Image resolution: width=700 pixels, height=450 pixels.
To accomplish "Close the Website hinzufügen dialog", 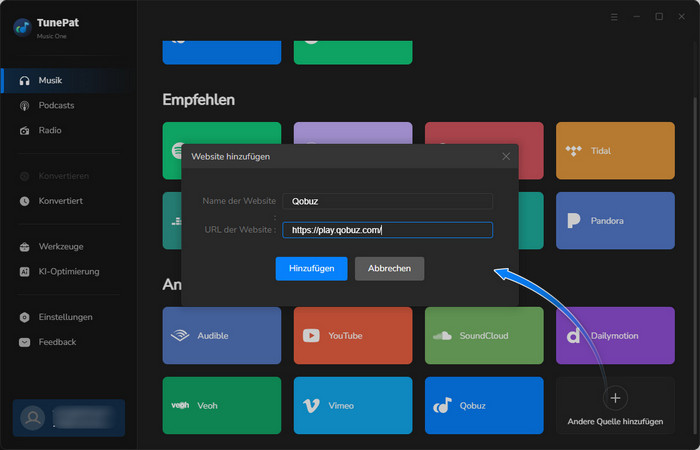I will coord(506,156).
